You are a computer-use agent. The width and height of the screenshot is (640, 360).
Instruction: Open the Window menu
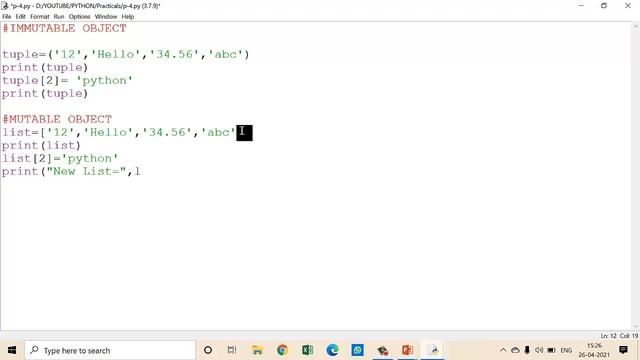pyautogui.click(x=106, y=17)
